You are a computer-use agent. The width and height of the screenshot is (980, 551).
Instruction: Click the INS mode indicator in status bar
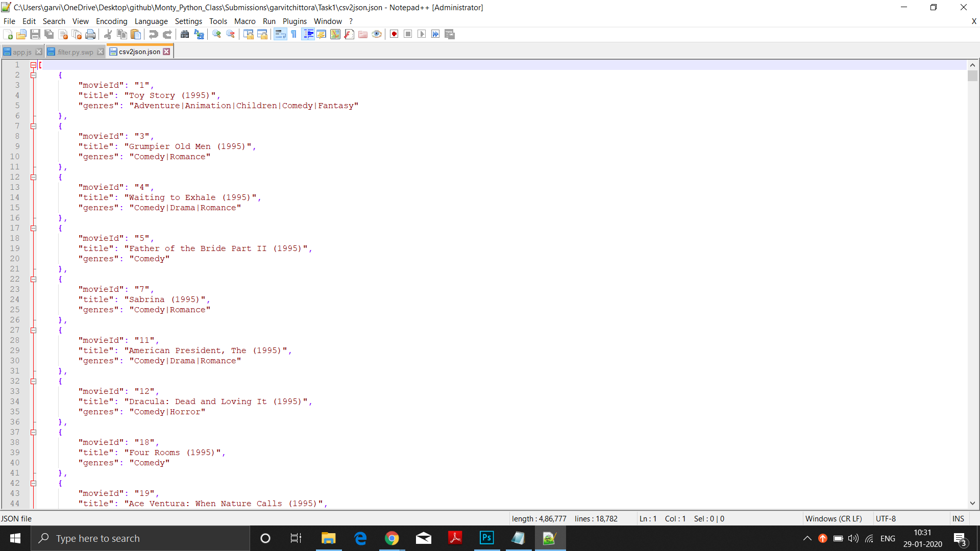pos(958,518)
